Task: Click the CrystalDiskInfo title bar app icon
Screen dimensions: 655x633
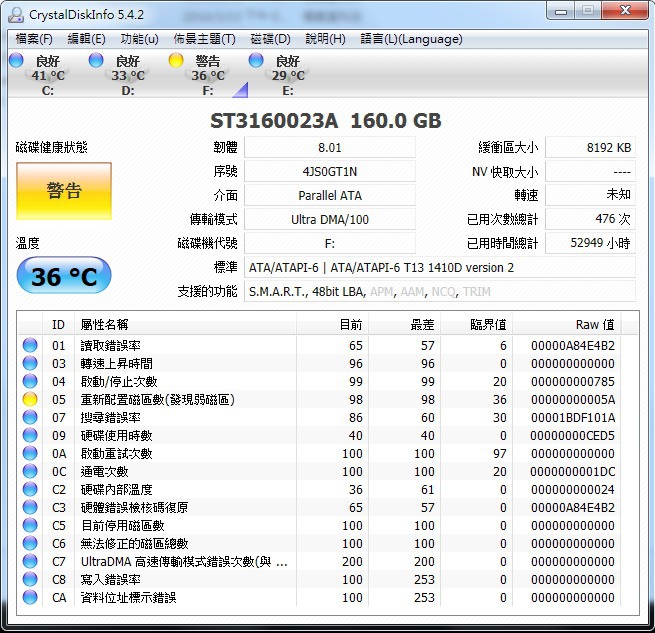Action: tap(16, 15)
